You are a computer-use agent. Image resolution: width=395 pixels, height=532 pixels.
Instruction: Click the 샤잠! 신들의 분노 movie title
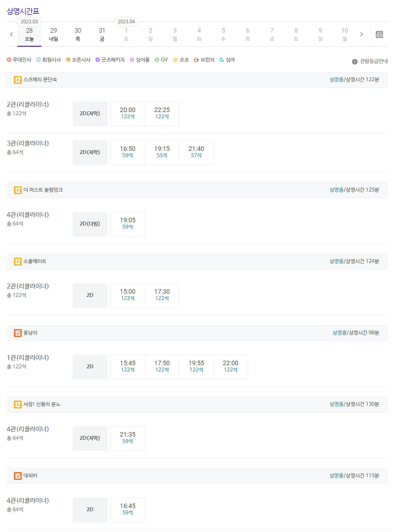pyautogui.click(x=42, y=404)
